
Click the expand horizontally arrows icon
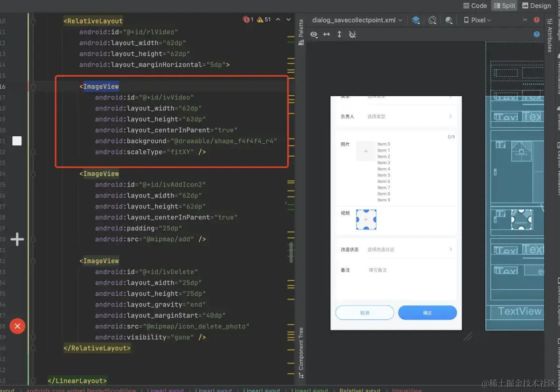click(x=327, y=35)
